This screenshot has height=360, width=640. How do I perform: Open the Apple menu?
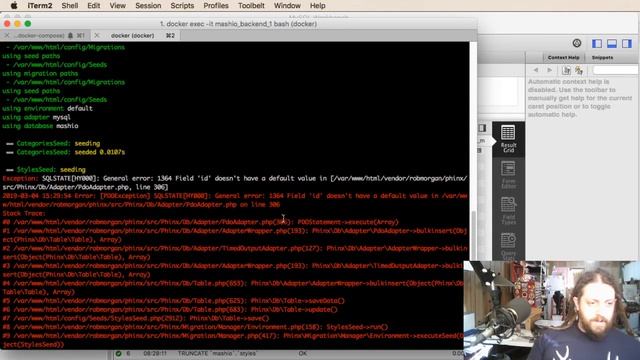(13, 5)
